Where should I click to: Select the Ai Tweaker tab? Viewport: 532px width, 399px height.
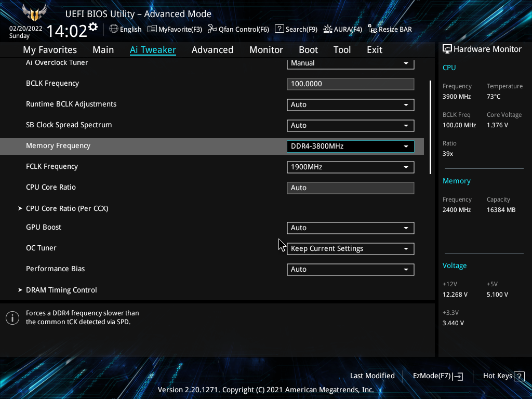tap(153, 50)
